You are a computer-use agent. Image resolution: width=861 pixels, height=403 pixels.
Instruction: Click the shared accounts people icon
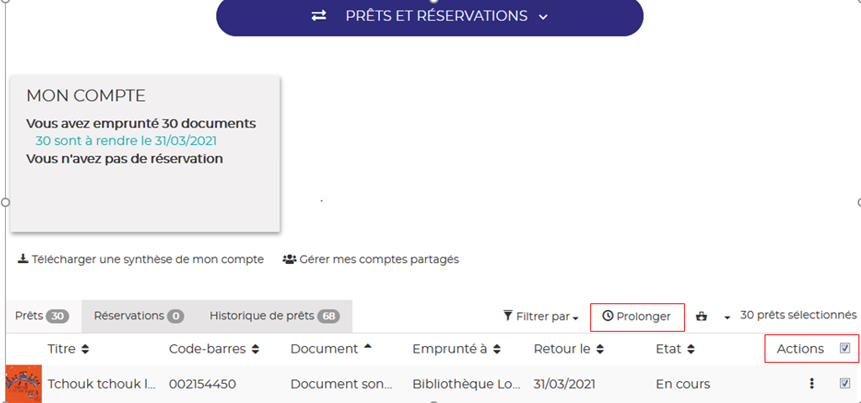(289, 259)
